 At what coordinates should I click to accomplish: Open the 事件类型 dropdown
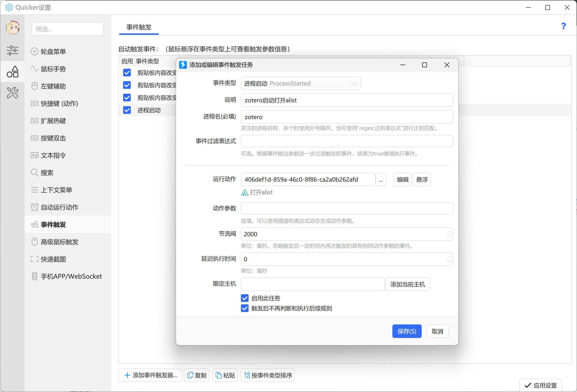coord(301,83)
